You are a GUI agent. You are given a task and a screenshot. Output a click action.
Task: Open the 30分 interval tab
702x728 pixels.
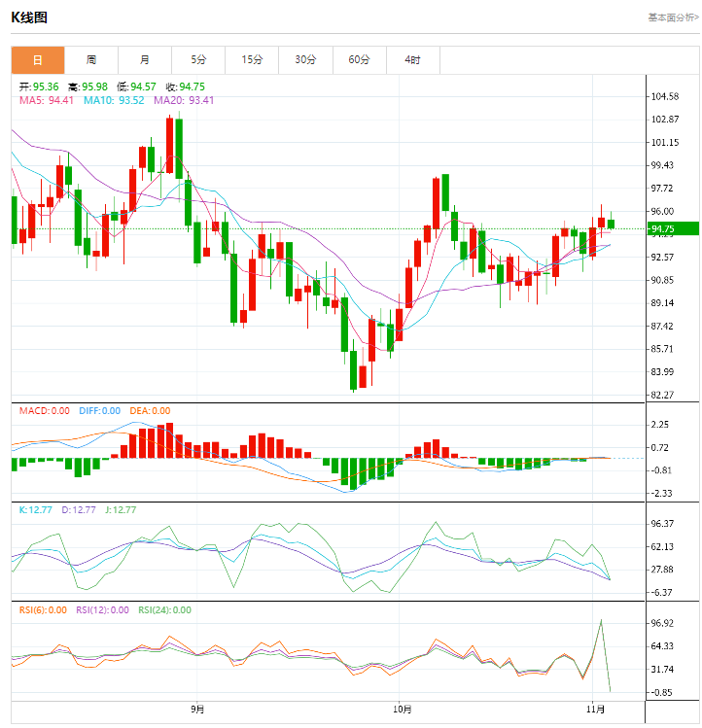pos(305,60)
